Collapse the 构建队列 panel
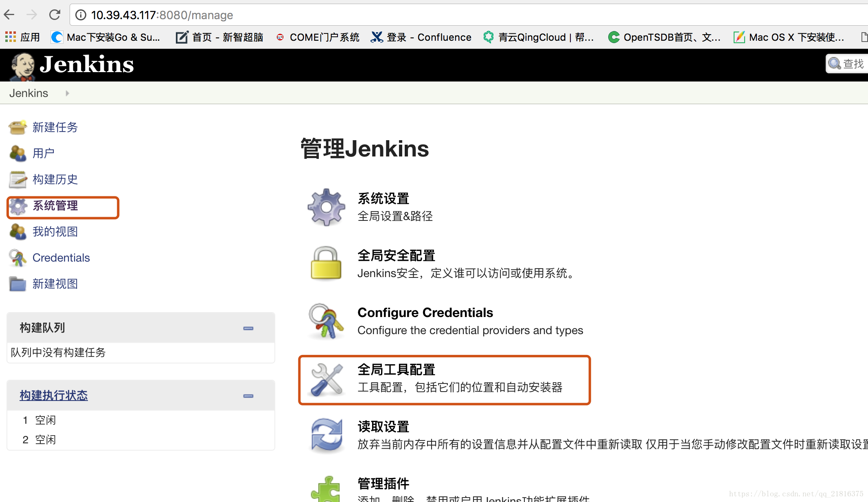 248,328
